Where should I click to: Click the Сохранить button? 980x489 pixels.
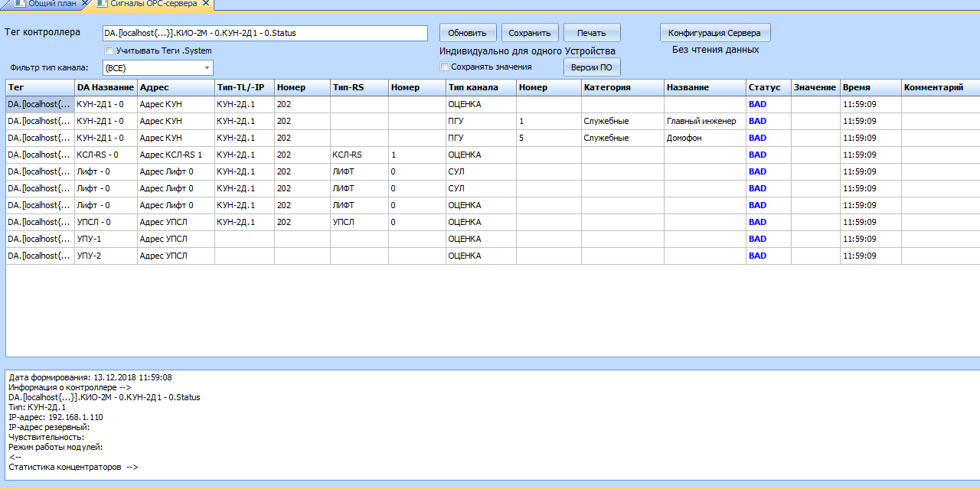pos(529,33)
